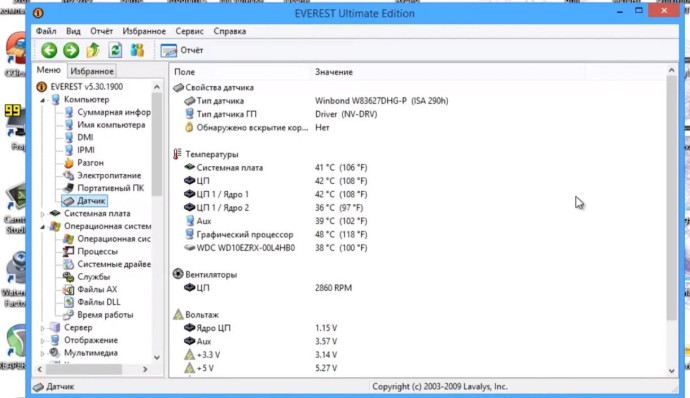
Task: Click the green Back arrow toolbar icon
Action: click(49, 50)
